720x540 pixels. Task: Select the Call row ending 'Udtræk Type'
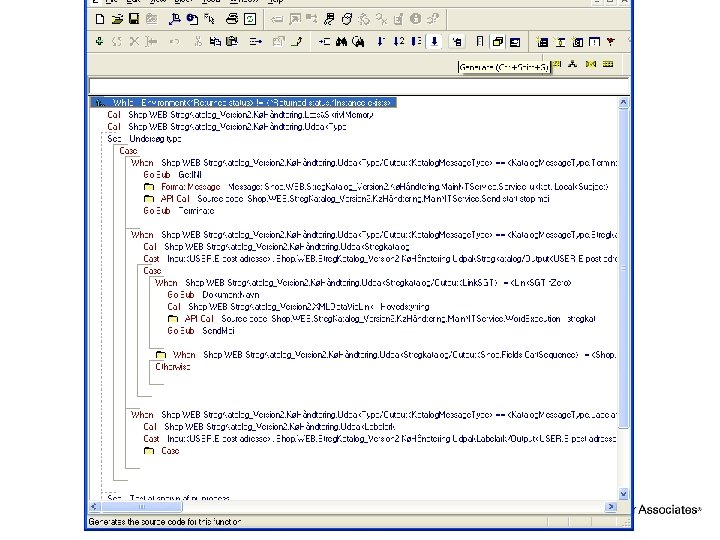(227, 127)
